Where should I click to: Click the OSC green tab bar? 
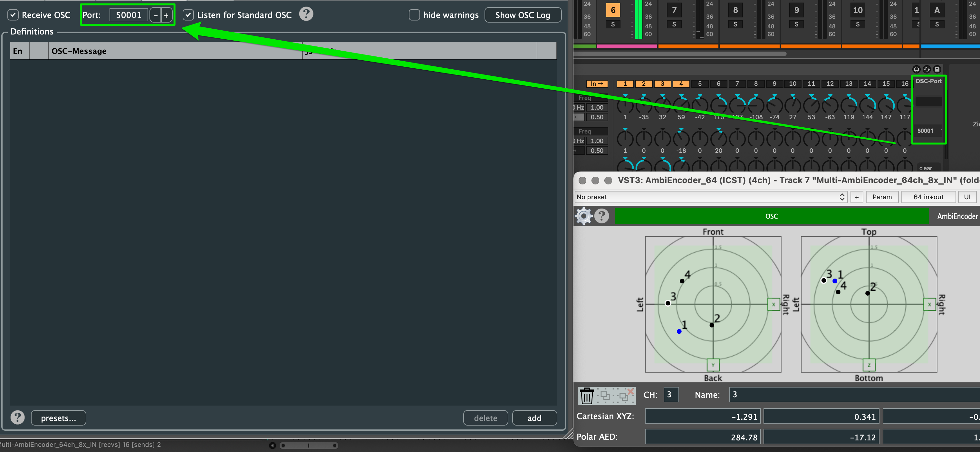click(771, 216)
